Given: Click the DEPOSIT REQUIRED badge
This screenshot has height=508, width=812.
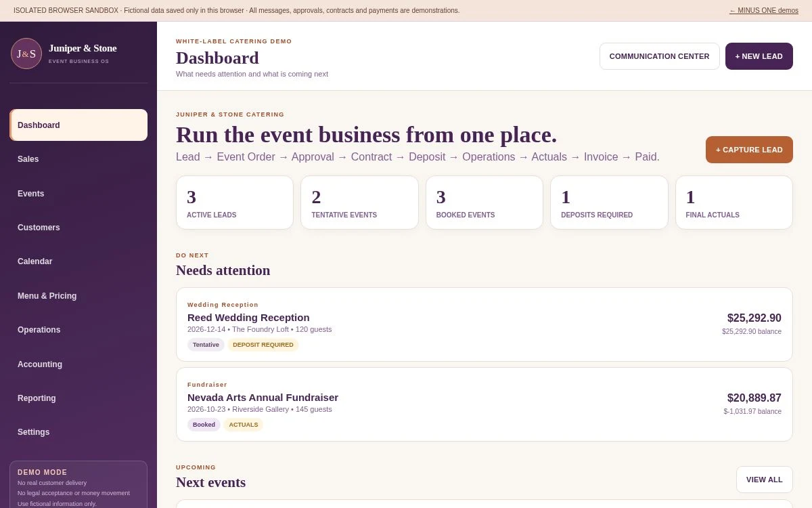Looking at the screenshot, I should 263,345.
